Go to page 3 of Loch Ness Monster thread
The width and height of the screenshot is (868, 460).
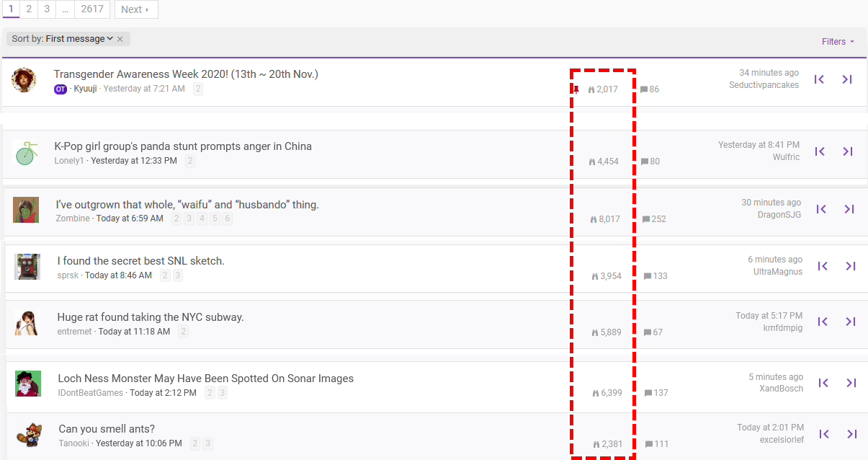coord(223,393)
